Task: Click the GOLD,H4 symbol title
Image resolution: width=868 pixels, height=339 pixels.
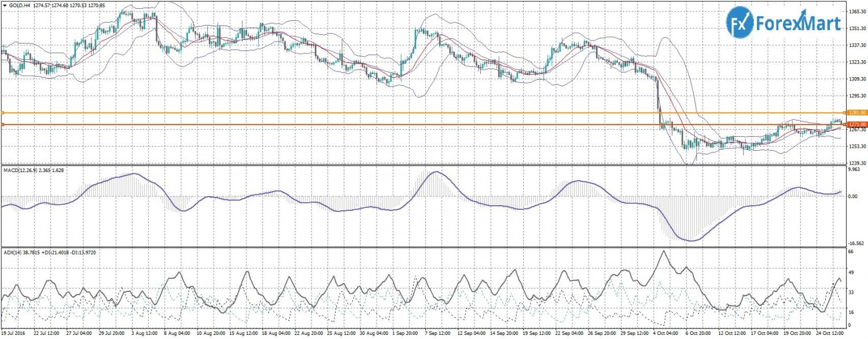Action: click(21, 5)
